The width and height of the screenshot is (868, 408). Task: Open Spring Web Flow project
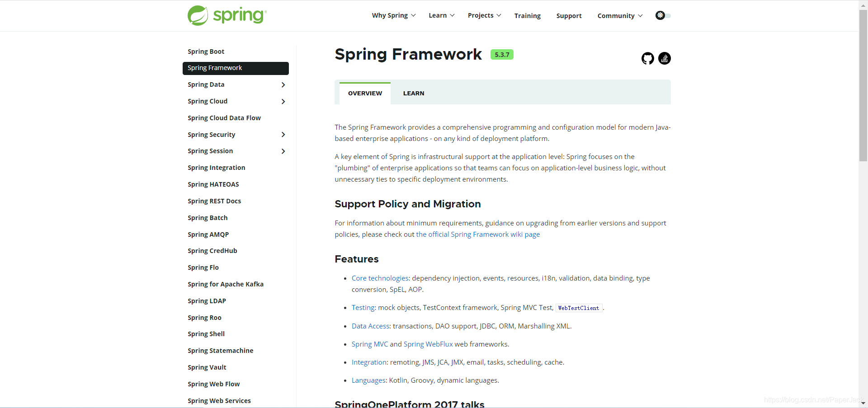click(x=213, y=384)
